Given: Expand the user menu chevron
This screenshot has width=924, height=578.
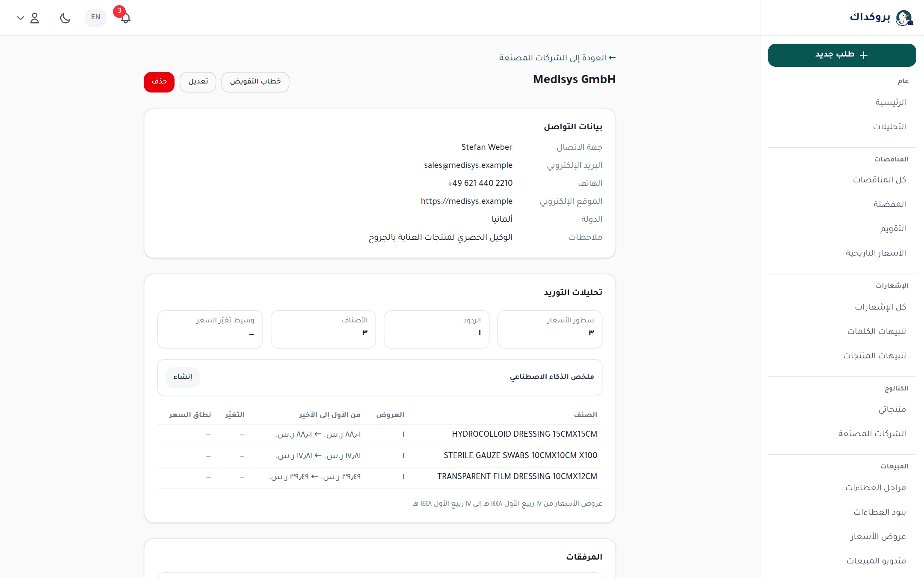Looking at the screenshot, I should click(x=20, y=18).
